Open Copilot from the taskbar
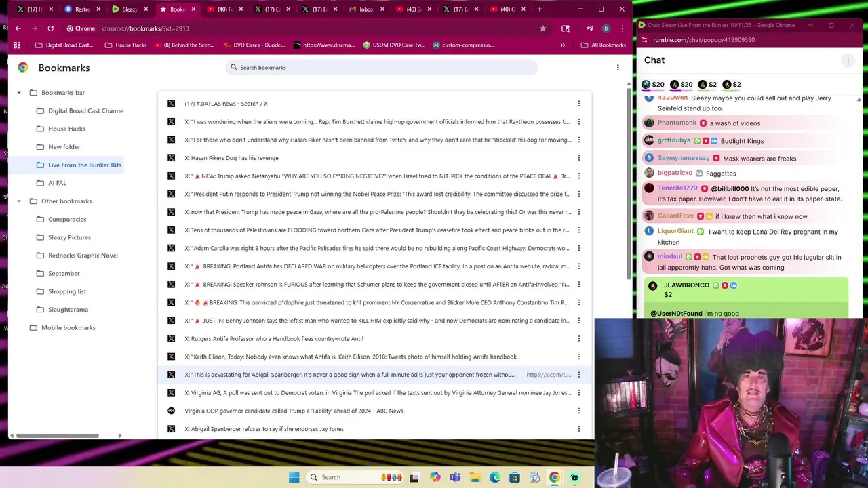 point(435,477)
